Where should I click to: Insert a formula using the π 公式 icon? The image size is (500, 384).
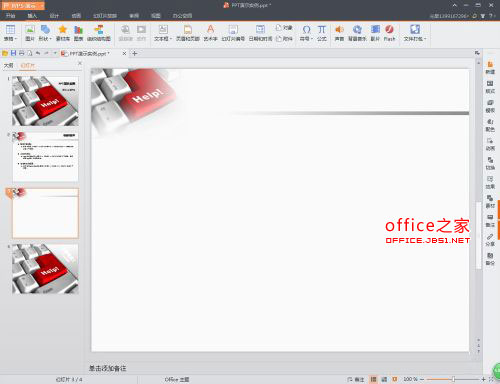322,33
